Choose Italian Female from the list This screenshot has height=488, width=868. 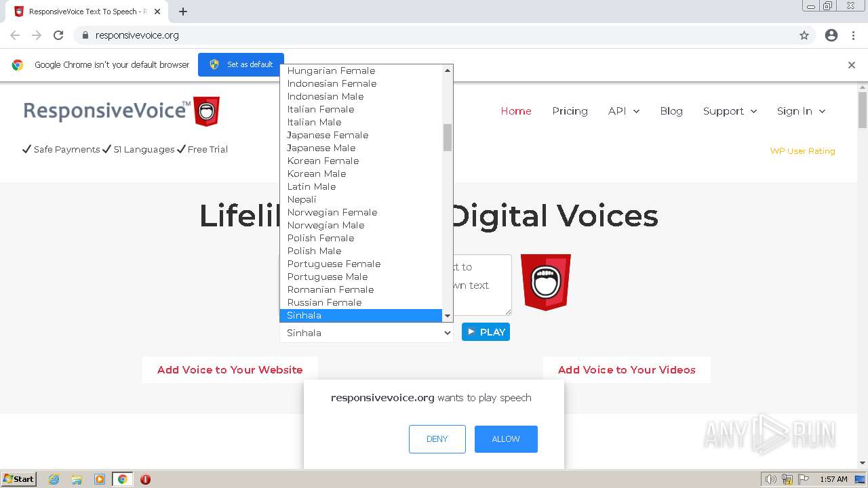[x=361, y=109]
